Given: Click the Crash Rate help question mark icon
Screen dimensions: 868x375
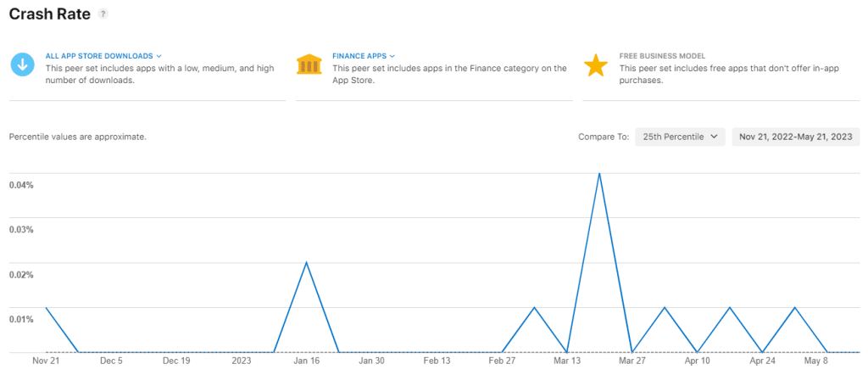Looking at the screenshot, I should point(103,14).
